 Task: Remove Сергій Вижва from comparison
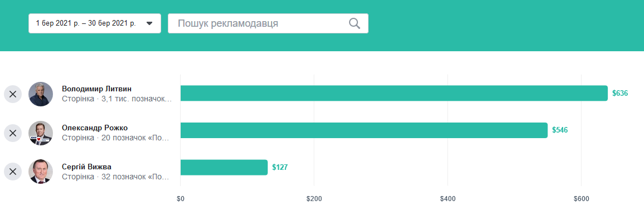pyautogui.click(x=13, y=172)
